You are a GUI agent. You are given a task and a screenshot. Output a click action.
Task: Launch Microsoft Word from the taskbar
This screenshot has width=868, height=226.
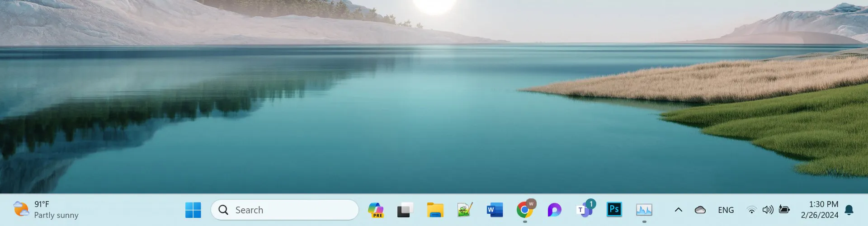[x=495, y=210]
